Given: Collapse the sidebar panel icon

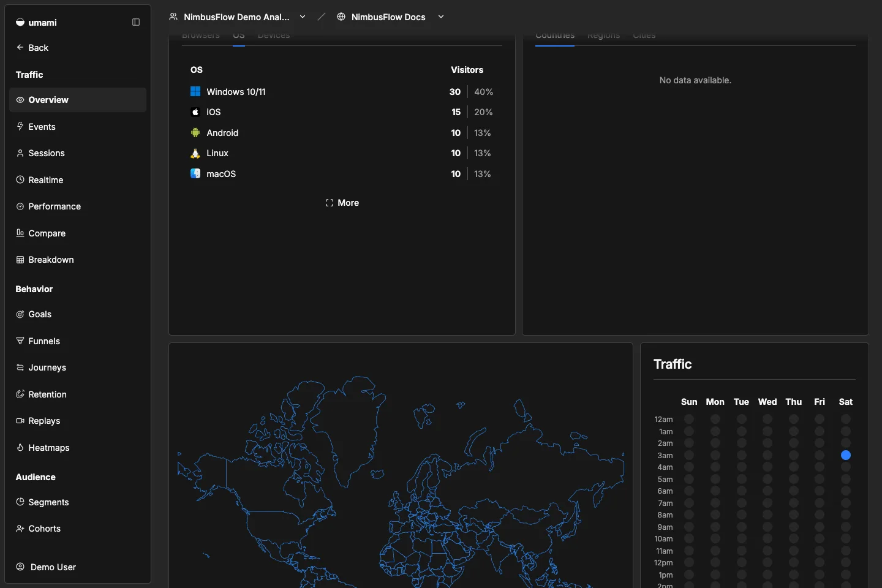Looking at the screenshot, I should (136, 22).
